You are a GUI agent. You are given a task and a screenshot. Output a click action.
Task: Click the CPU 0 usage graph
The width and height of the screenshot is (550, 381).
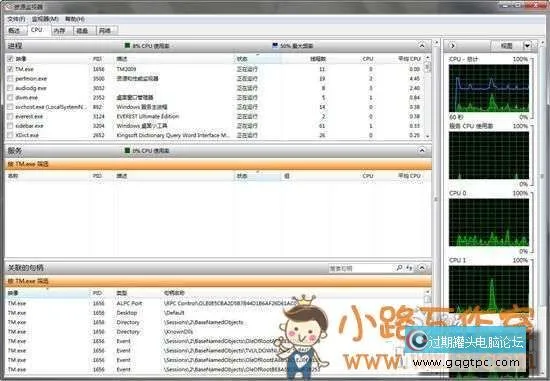point(489,222)
